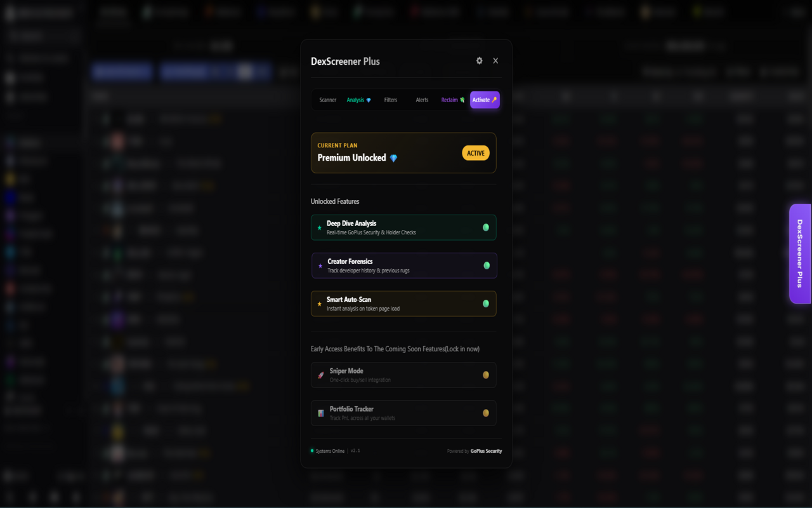Open the Reclaim tab

(453, 100)
